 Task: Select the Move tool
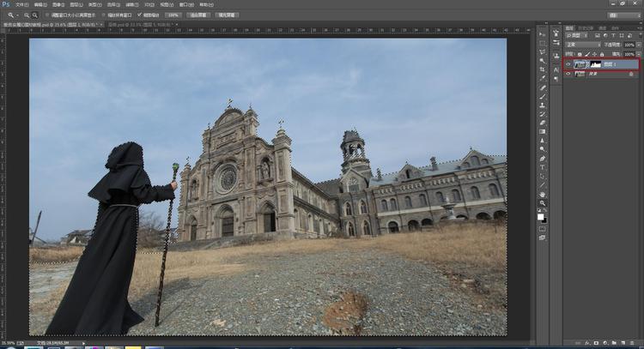coord(542,34)
